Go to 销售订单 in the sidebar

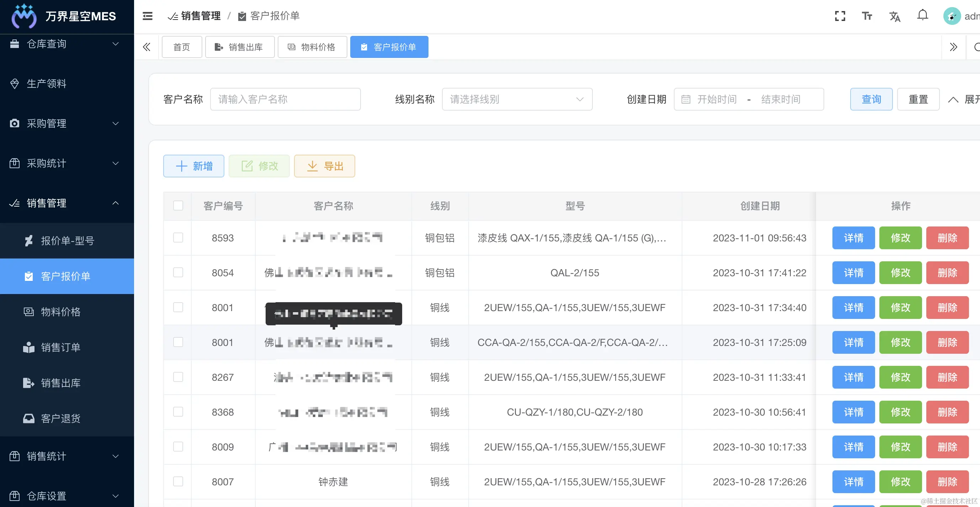coord(61,347)
